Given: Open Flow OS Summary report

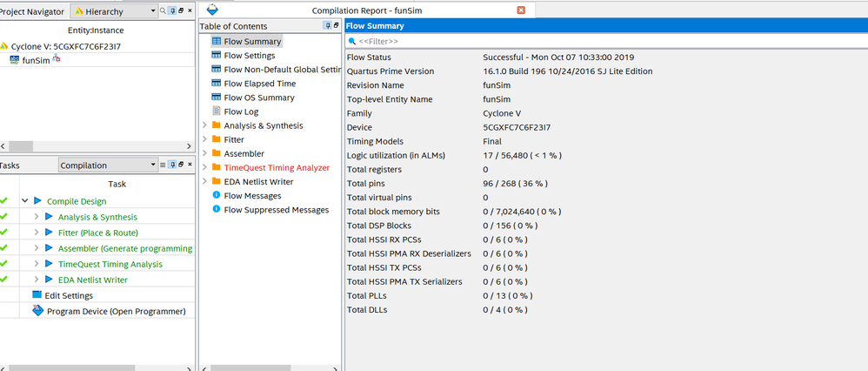Looking at the screenshot, I should tap(259, 97).
